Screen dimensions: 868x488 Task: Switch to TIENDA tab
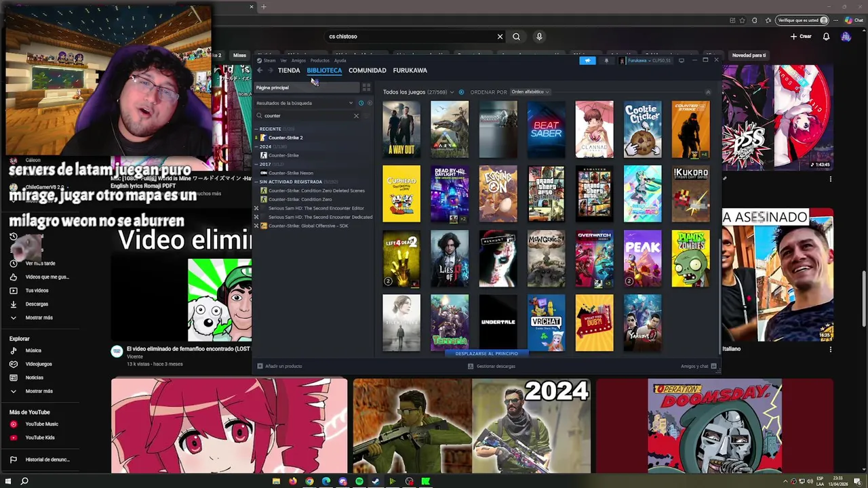[289, 70]
